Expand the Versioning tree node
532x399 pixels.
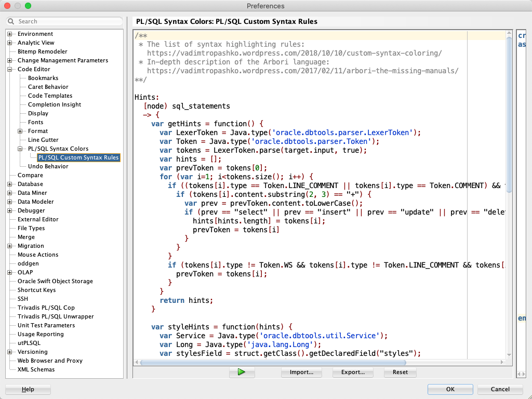coord(10,352)
